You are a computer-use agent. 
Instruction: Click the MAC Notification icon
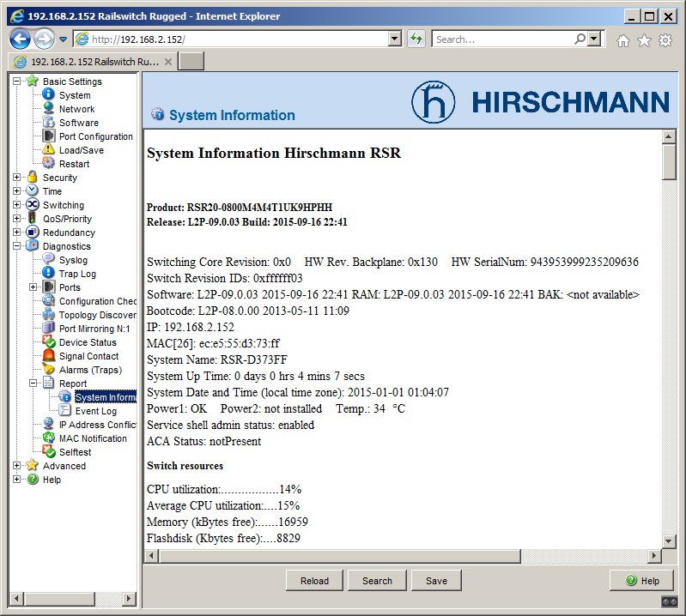tap(48, 438)
